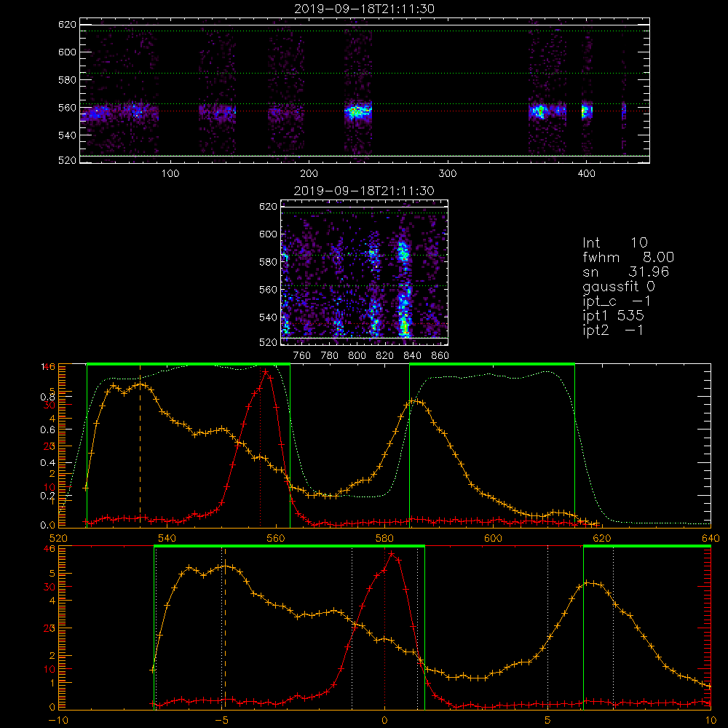Select the 'Int 10' readout line

(x=614, y=242)
